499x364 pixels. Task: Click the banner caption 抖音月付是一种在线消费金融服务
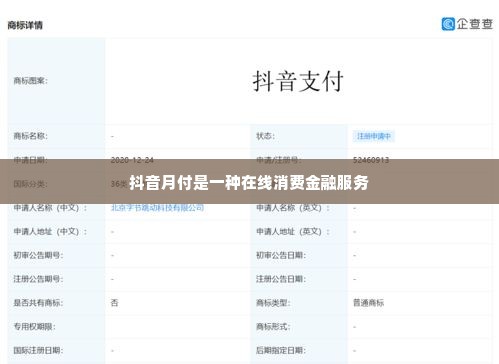click(249, 182)
